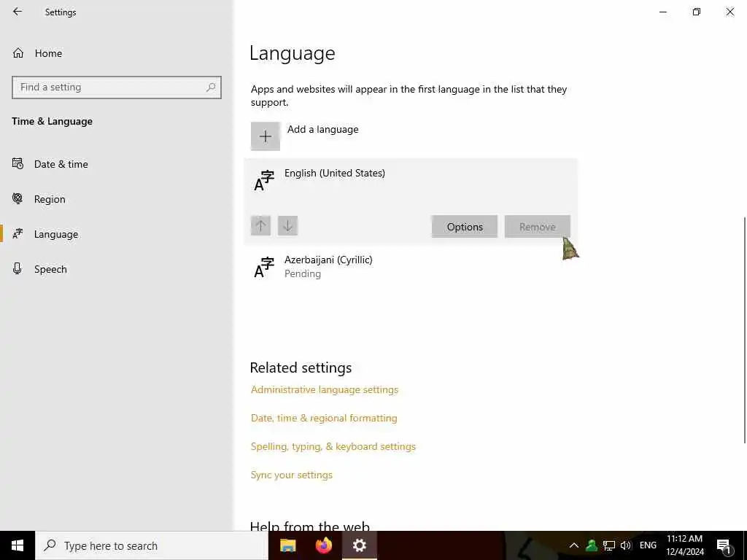The height and width of the screenshot is (560, 747).
Task: Click the Find a setting search box
Action: point(117,87)
